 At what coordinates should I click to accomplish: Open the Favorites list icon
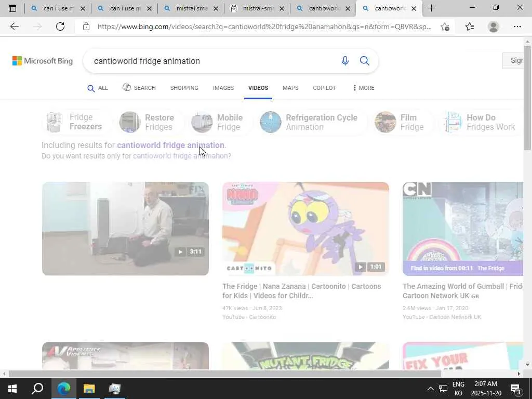(470, 26)
